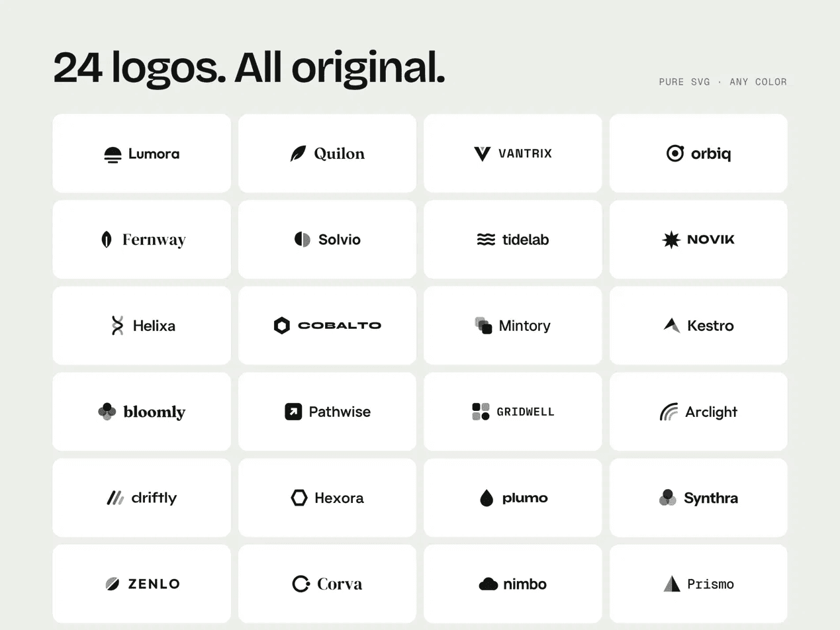Click the orbiq target circle icon

pyautogui.click(x=675, y=154)
